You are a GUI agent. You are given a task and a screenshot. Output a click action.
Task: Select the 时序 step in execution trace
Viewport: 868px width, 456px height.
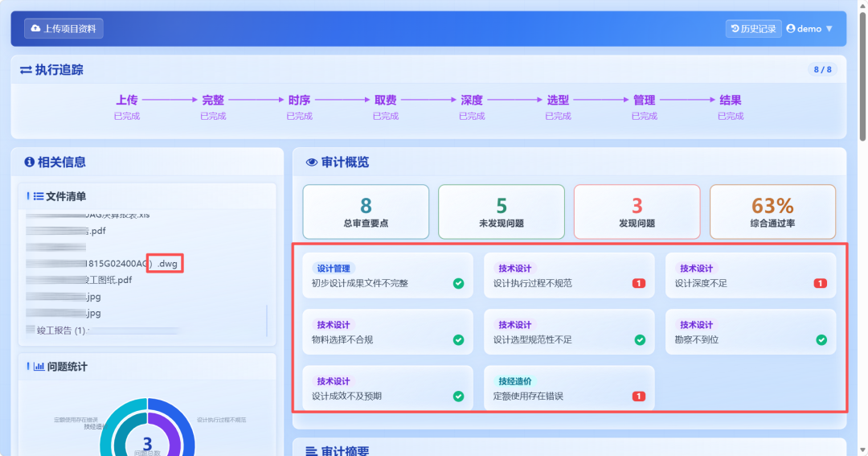pos(300,105)
